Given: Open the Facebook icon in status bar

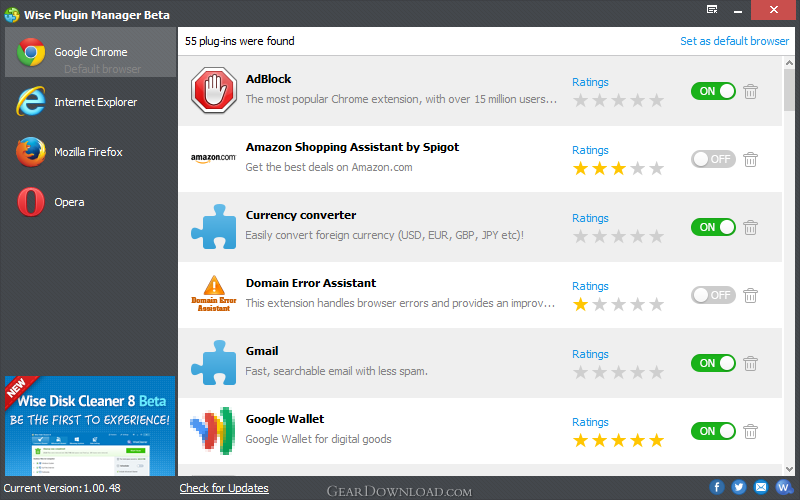Looking at the screenshot, I should [716, 487].
